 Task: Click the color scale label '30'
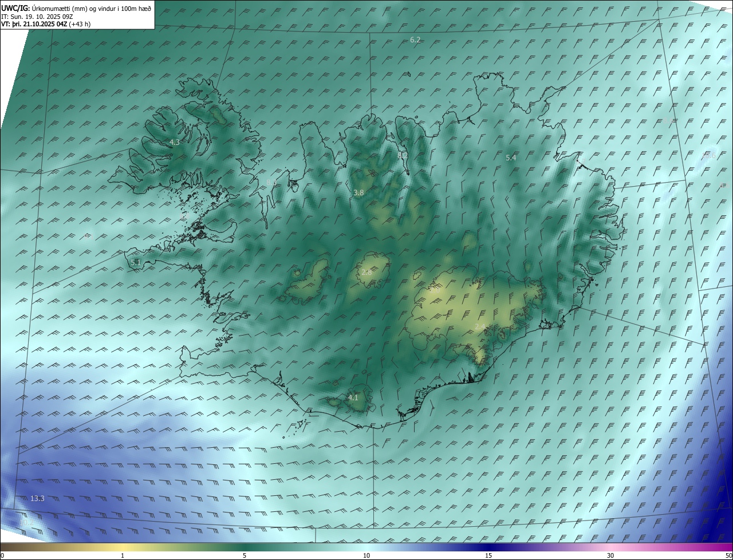610,556
